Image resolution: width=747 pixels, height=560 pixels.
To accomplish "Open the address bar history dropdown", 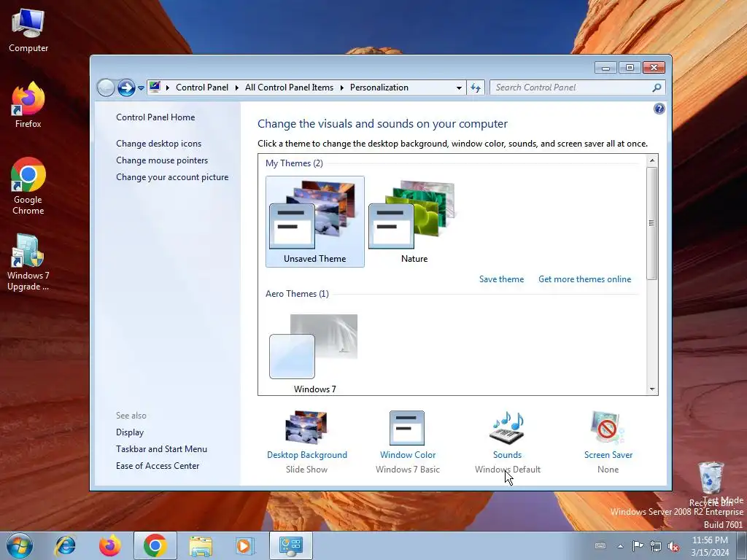I will tap(459, 87).
